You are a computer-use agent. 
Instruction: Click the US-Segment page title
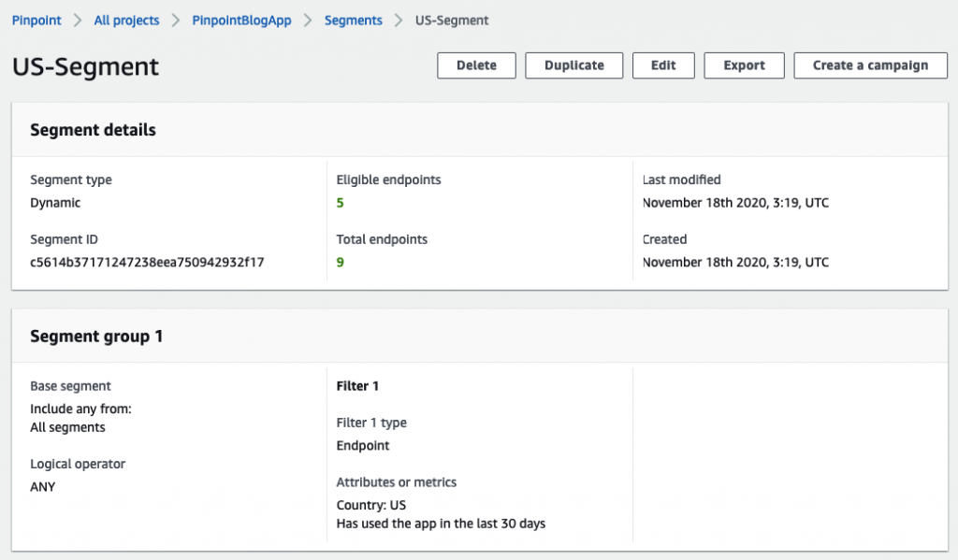click(x=85, y=67)
